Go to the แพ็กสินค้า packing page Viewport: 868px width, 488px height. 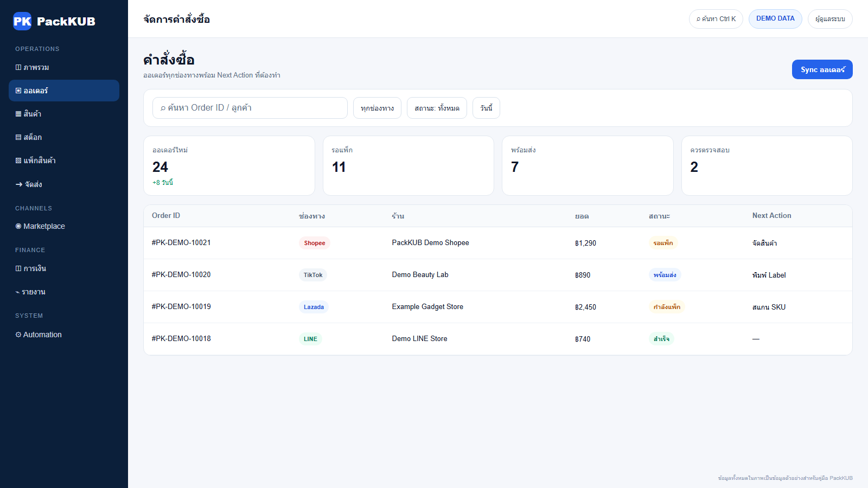pos(64,160)
